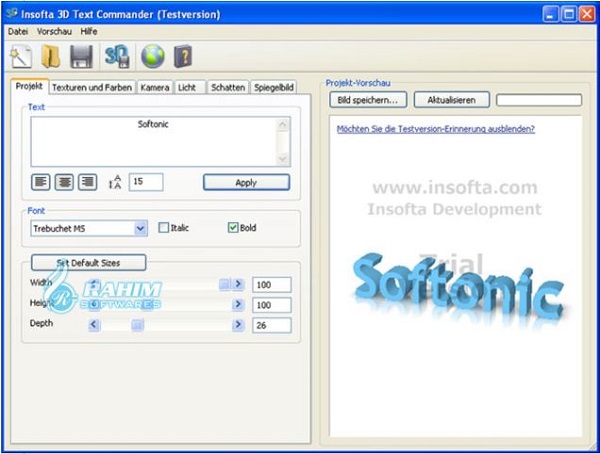This screenshot has width=600, height=454.
Task: Align text left
Action: pos(41,182)
